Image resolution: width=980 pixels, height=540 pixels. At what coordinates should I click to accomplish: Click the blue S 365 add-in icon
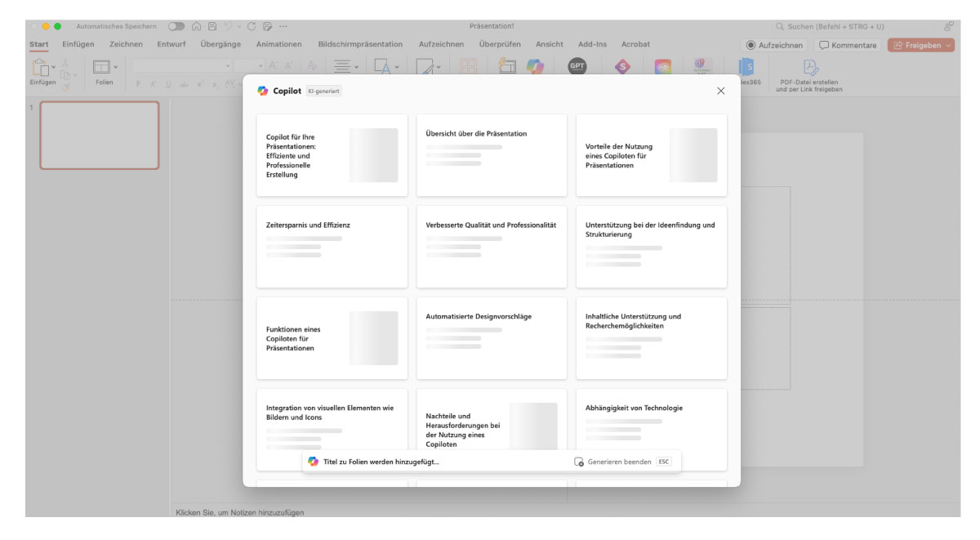point(747,67)
